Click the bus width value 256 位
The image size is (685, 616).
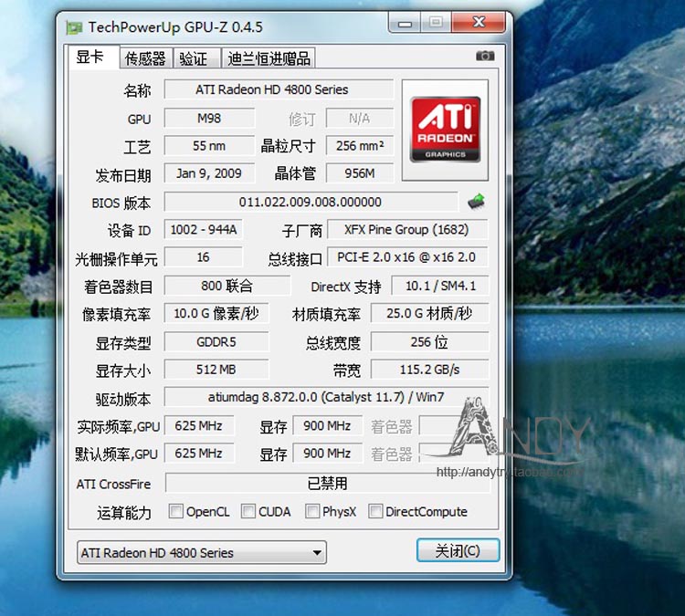click(x=429, y=342)
